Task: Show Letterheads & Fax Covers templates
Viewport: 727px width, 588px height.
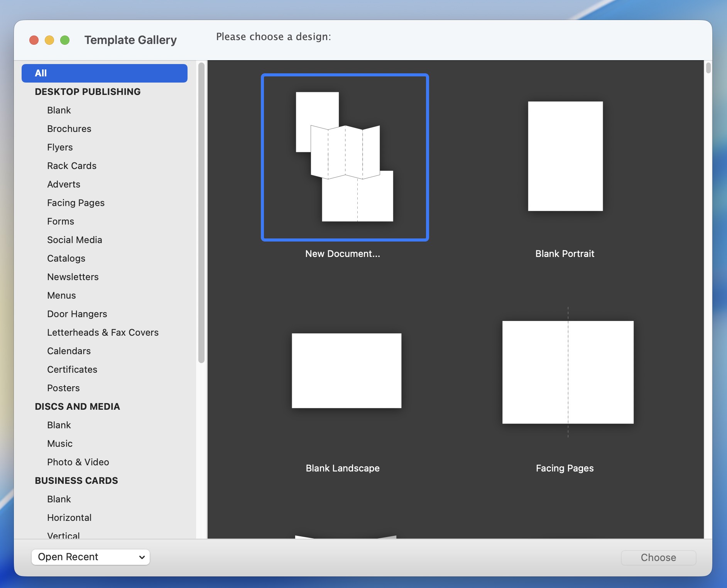Action: [x=103, y=333]
